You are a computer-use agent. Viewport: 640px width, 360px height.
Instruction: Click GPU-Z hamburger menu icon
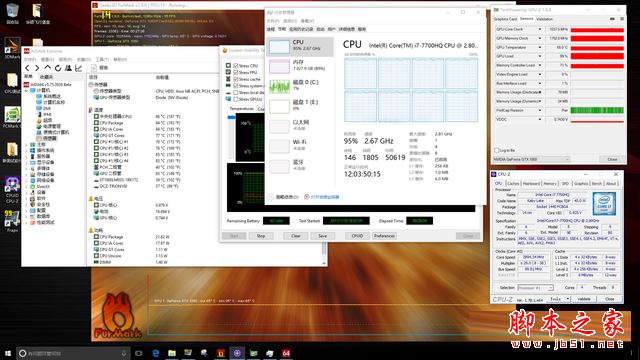pyautogui.click(x=622, y=19)
